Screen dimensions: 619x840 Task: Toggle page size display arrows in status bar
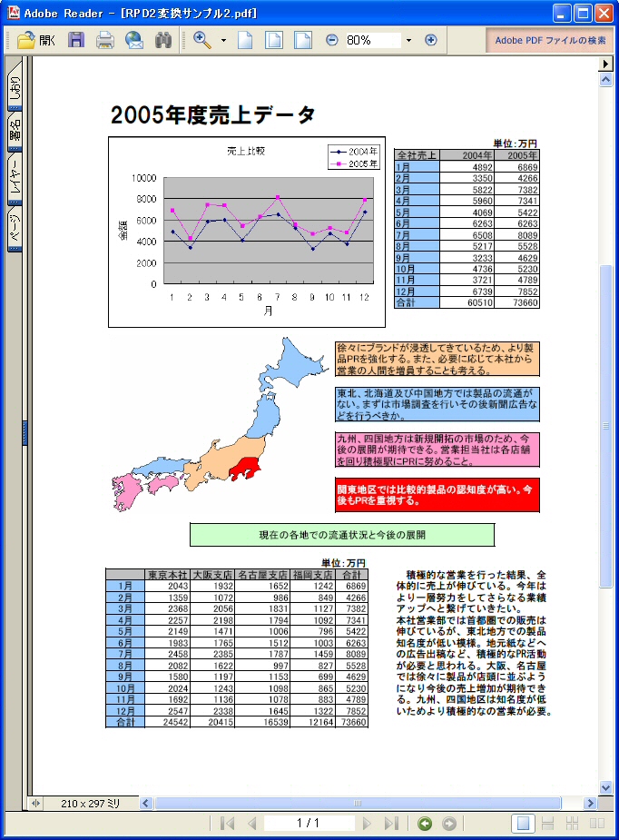[35, 803]
